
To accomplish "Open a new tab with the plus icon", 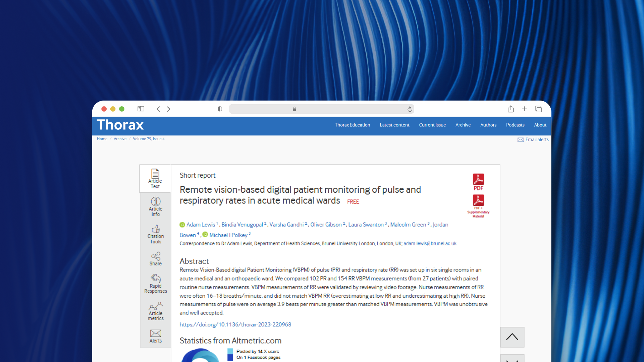I will point(524,109).
